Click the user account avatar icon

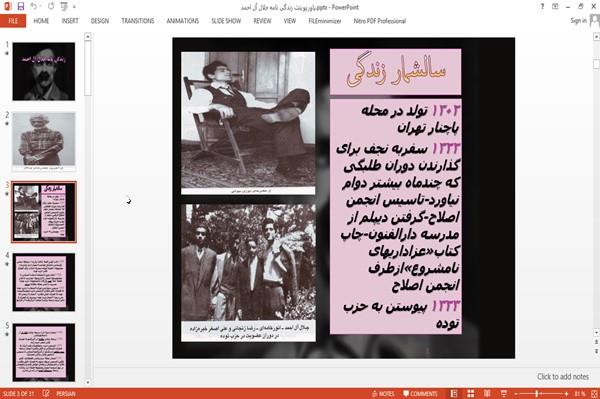(x=595, y=20)
